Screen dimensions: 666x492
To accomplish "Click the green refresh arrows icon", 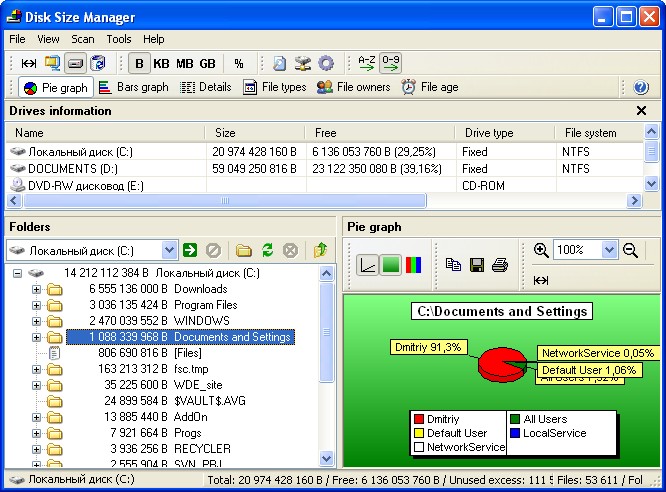I will pyautogui.click(x=267, y=250).
